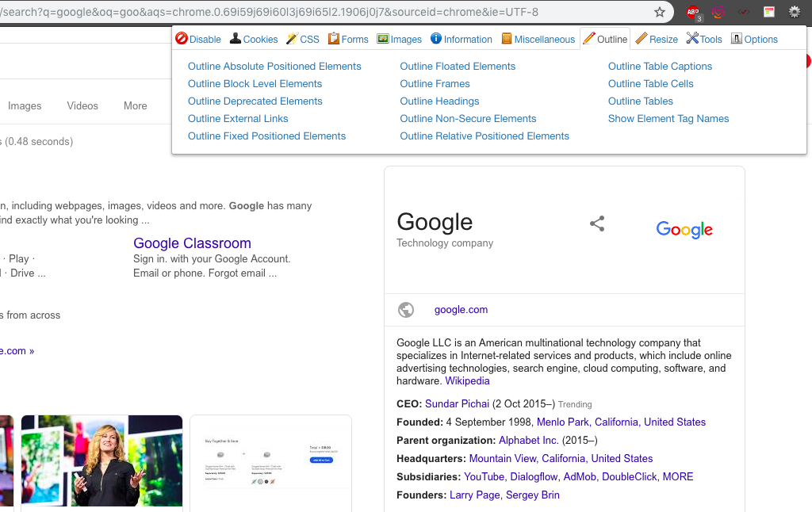The height and width of the screenshot is (512, 812).
Task: Visit google.com link
Action: pos(461,310)
